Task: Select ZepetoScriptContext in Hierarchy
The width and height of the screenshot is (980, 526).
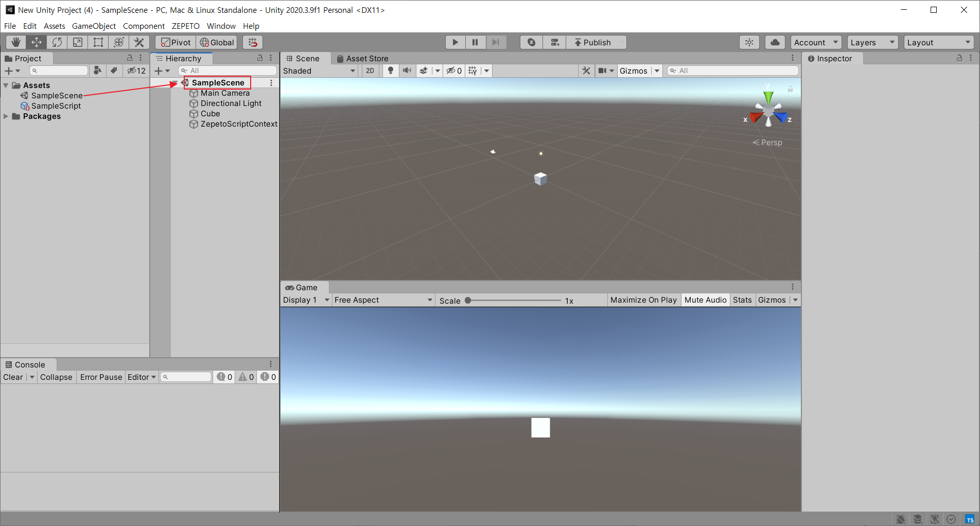Action: click(x=239, y=124)
